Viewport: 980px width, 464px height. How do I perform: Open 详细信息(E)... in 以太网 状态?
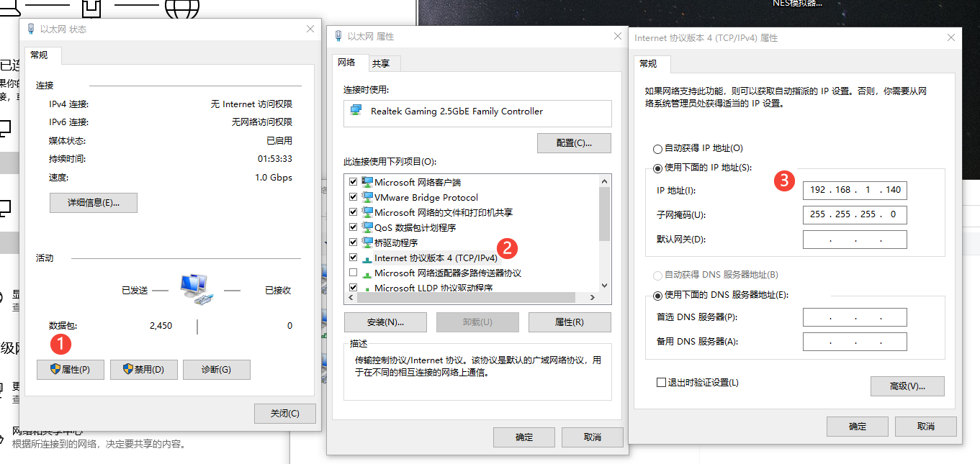94,203
